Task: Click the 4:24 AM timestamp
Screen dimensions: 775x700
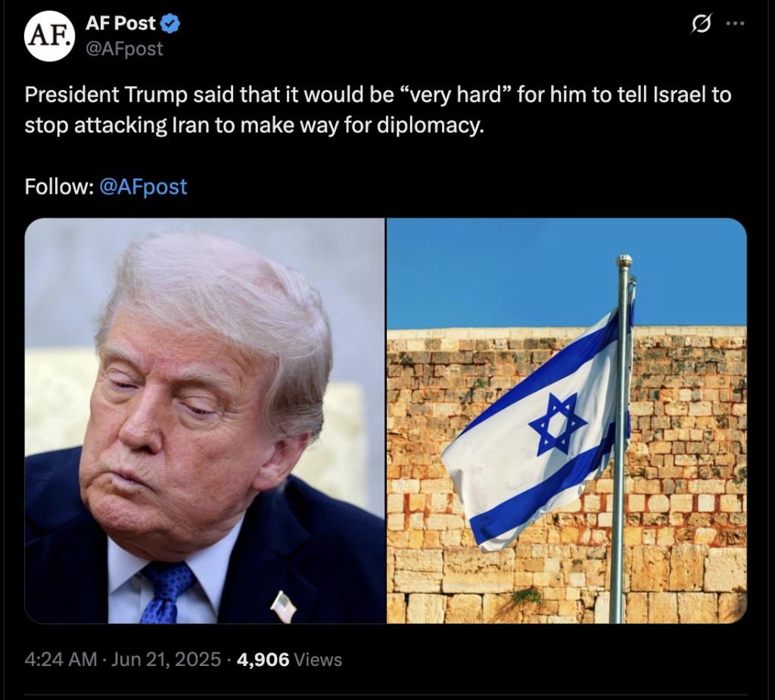Action: pyautogui.click(x=61, y=659)
